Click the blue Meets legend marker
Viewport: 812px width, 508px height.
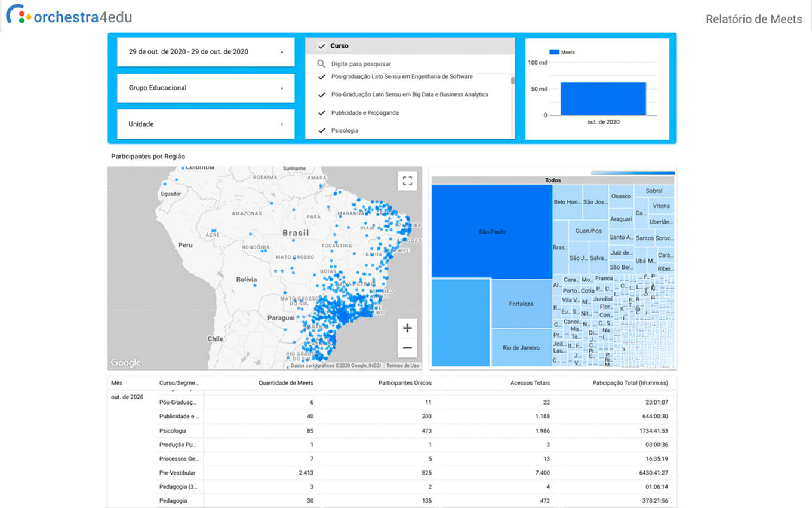point(554,53)
